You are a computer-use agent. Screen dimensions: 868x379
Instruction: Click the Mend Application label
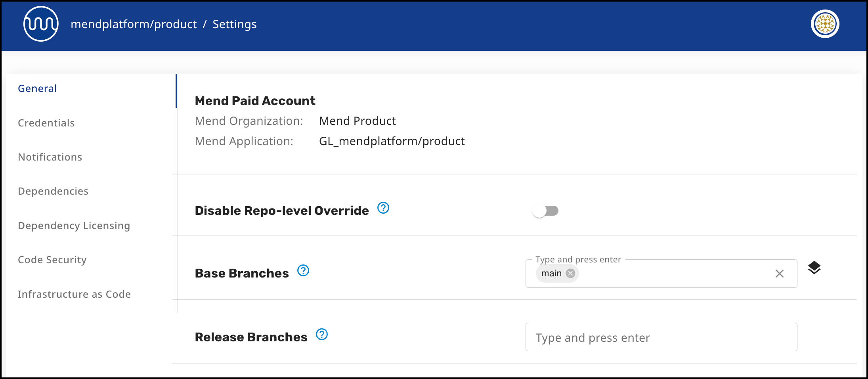point(244,141)
